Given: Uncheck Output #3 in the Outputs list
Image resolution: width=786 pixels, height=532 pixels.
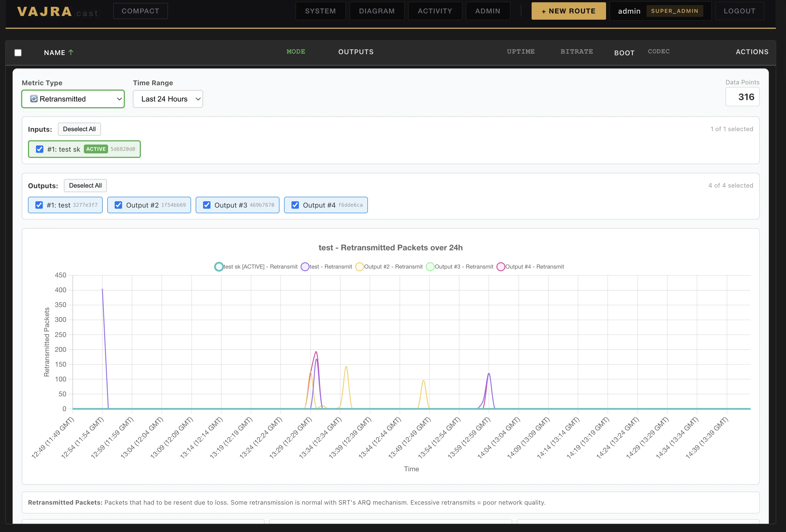Looking at the screenshot, I should (x=207, y=205).
